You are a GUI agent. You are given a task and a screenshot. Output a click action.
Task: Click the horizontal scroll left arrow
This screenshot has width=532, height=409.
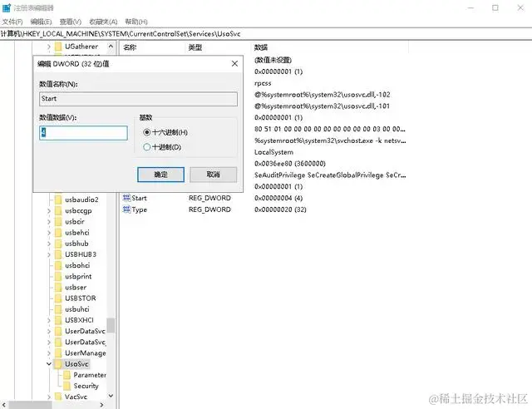pyautogui.click(x=4, y=405)
